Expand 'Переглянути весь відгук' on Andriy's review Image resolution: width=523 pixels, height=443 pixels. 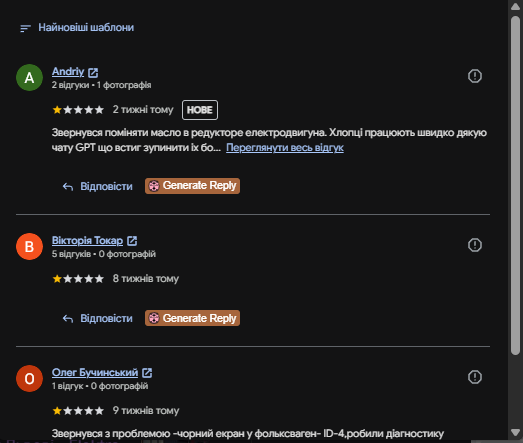click(x=285, y=147)
